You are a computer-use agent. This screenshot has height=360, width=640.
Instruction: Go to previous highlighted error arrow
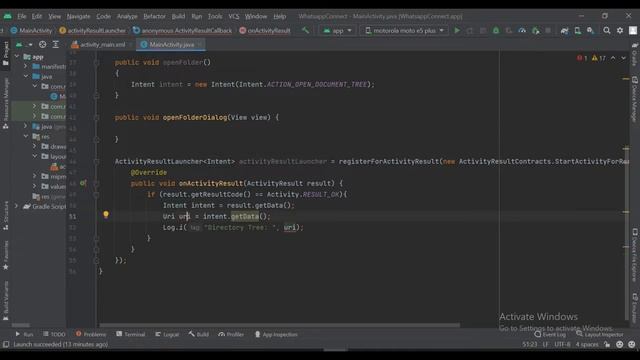(613, 58)
